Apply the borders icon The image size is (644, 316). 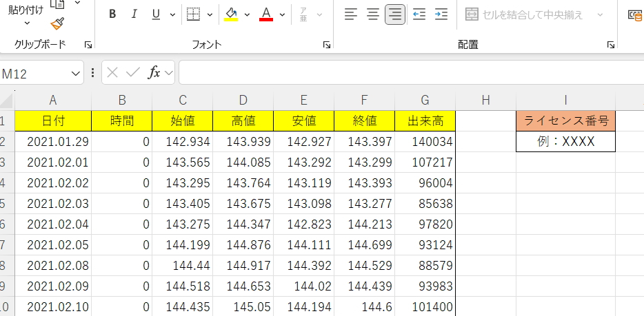(x=194, y=14)
